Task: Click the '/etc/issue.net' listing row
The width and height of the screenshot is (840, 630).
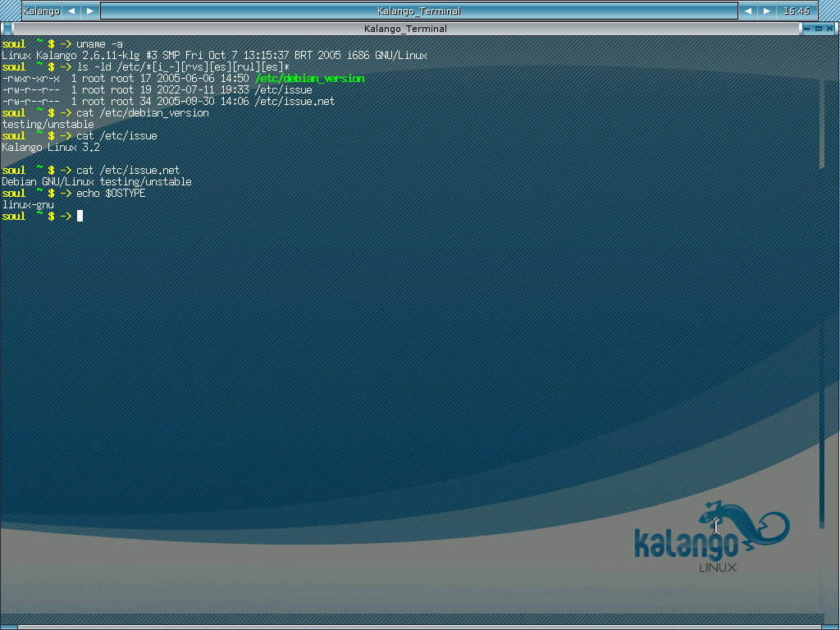Action: [x=168, y=101]
